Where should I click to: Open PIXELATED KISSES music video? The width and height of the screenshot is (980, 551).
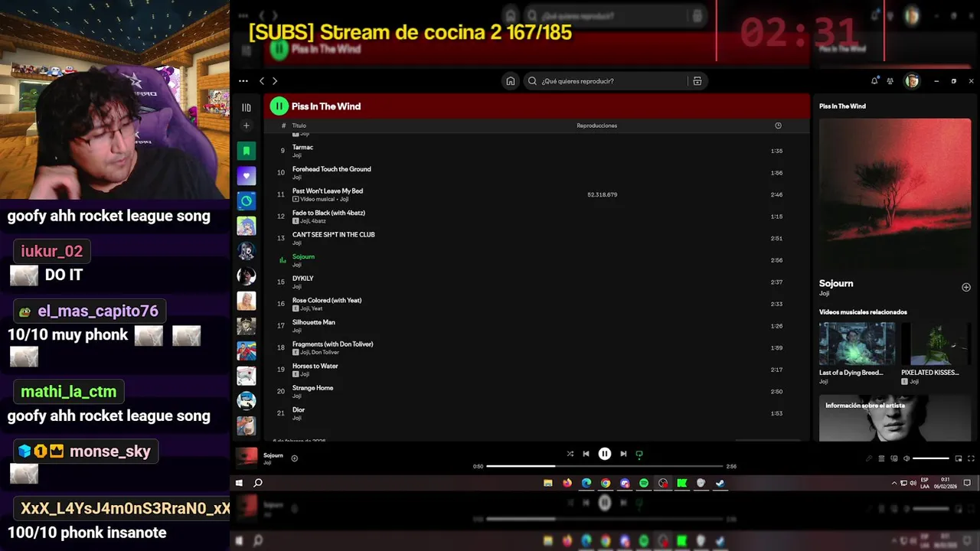[x=936, y=344]
